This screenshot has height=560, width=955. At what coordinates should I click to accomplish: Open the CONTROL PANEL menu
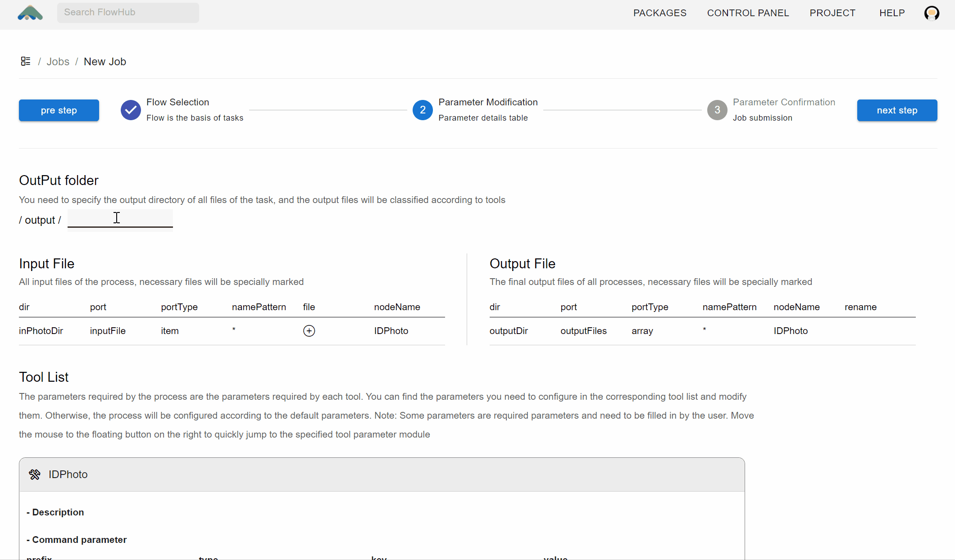tap(748, 13)
